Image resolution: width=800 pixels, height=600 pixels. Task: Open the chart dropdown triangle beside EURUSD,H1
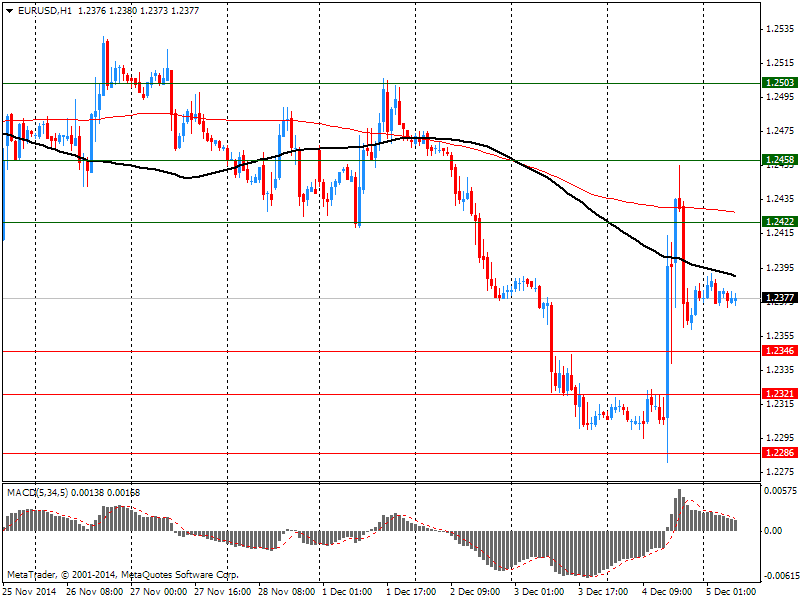(x=10, y=11)
